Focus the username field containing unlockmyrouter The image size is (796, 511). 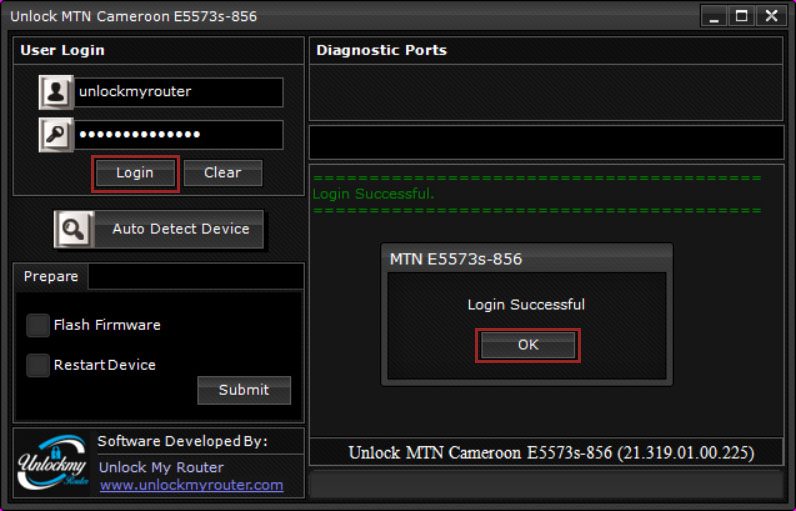pyautogui.click(x=178, y=92)
